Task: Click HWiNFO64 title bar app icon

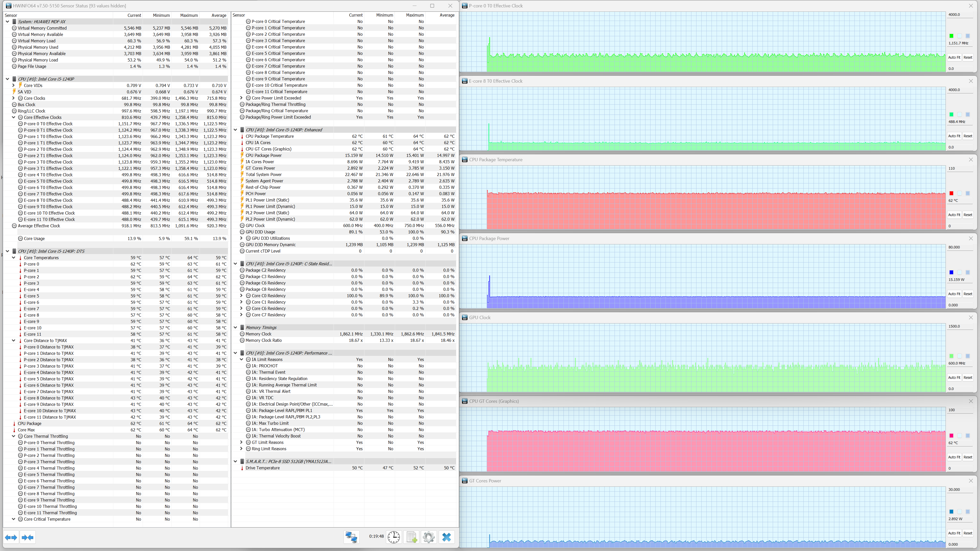Action: (x=8, y=6)
